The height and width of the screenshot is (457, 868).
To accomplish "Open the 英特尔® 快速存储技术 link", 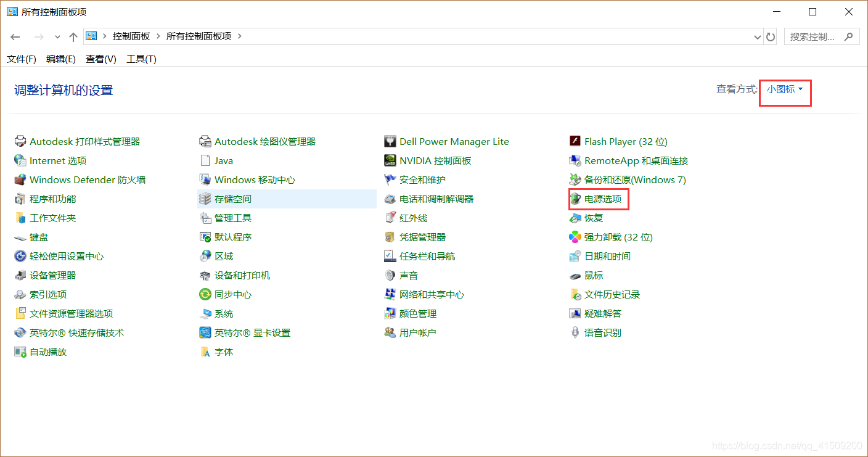I will point(77,332).
